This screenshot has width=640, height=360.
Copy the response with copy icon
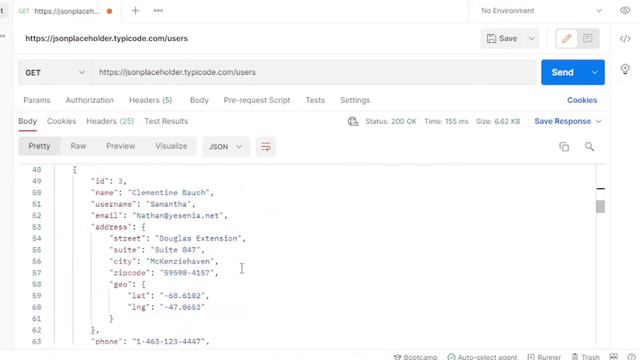pyautogui.click(x=564, y=147)
